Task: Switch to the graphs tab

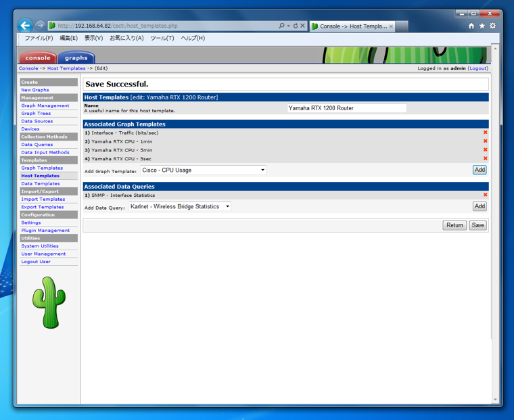Action: [x=76, y=57]
